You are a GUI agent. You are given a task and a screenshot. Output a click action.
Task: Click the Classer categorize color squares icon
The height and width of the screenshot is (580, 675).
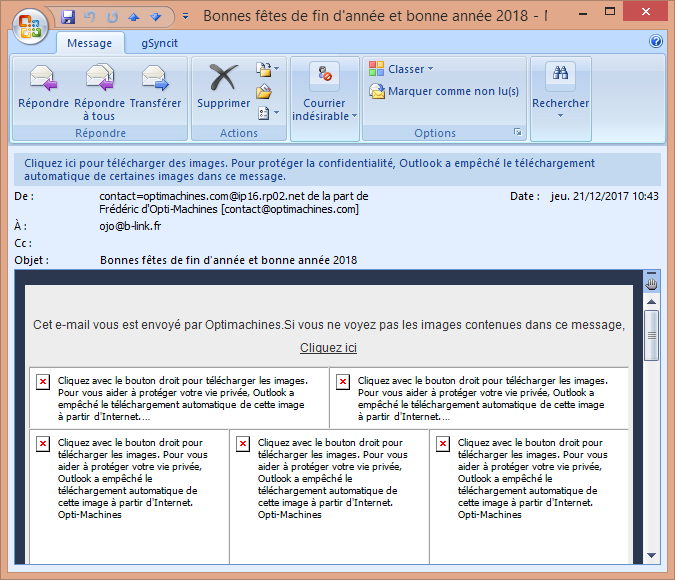376,69
